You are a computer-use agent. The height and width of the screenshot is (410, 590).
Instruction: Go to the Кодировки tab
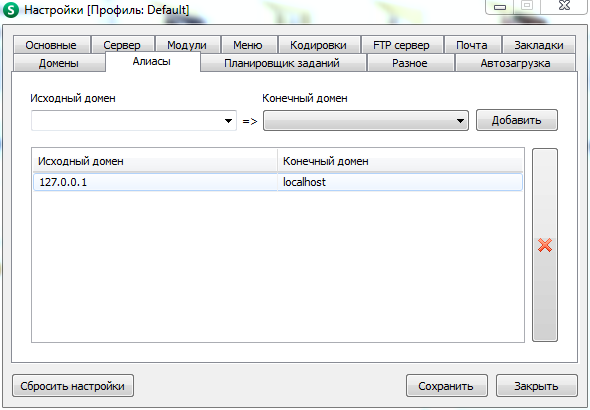318,45
